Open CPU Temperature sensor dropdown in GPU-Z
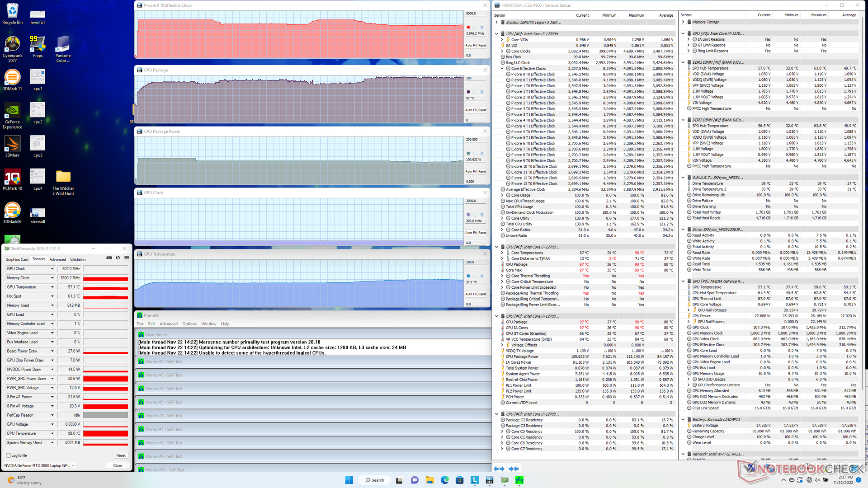This screenshot has width=868, height=488. [52, 433]
